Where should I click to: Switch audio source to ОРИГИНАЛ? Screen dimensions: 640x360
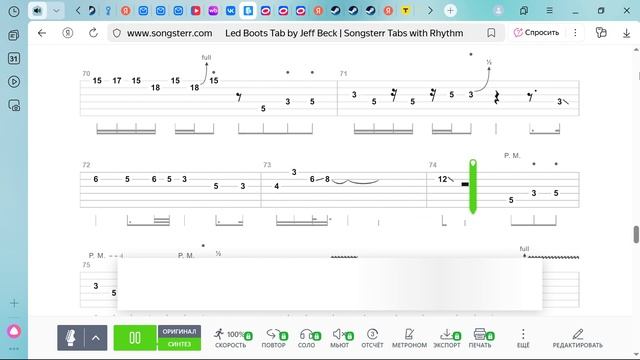pyautogui.click(x=179, y=331)
